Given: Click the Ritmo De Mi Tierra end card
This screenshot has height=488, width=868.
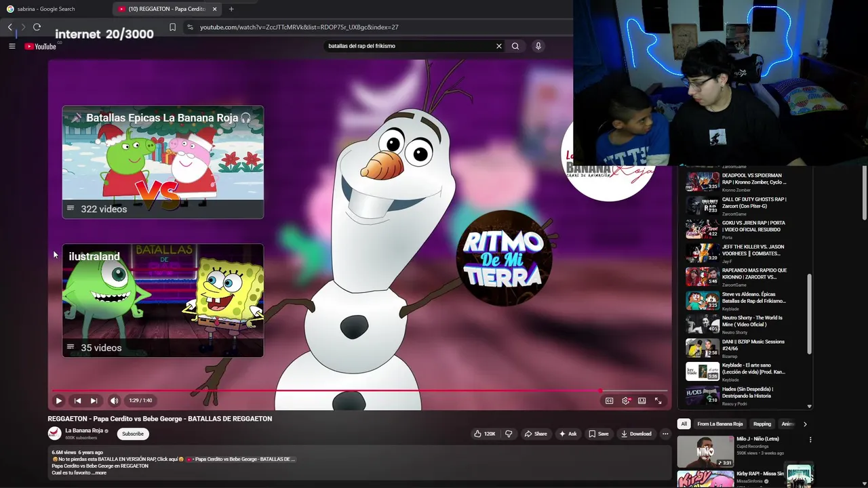Looking at the screenshot, I should point(504,258).
